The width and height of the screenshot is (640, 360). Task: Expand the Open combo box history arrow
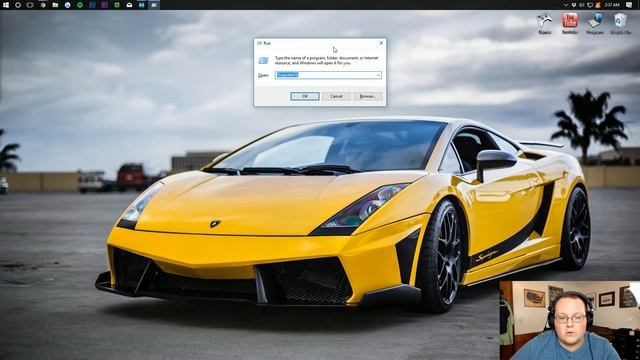[x=378, y=75]
